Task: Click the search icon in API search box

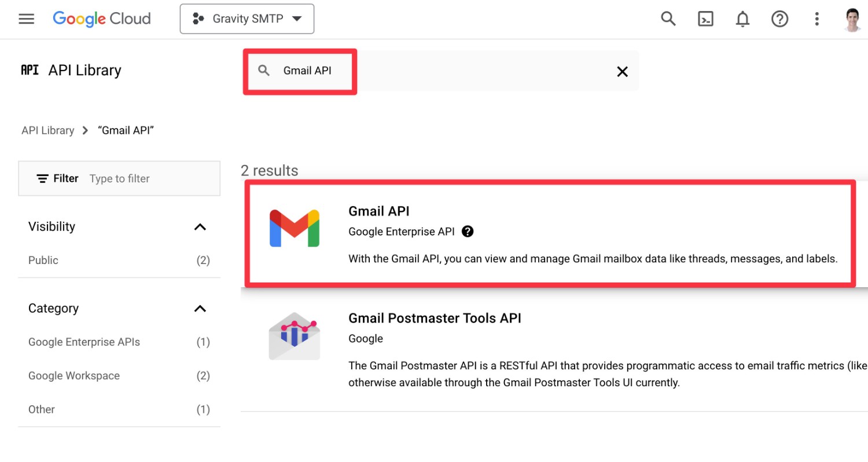Action: click(x=264, y=71)
